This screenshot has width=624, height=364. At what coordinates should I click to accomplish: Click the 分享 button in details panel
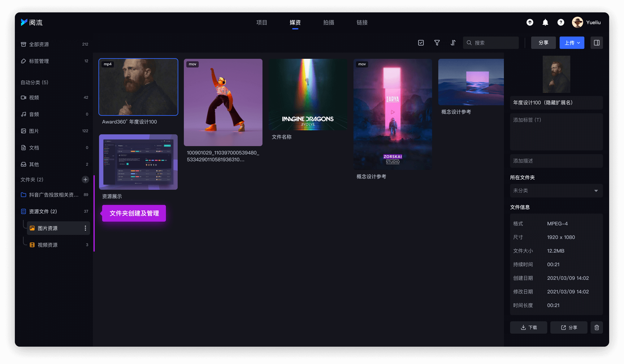pyautogui.click(x=569, y=327)
